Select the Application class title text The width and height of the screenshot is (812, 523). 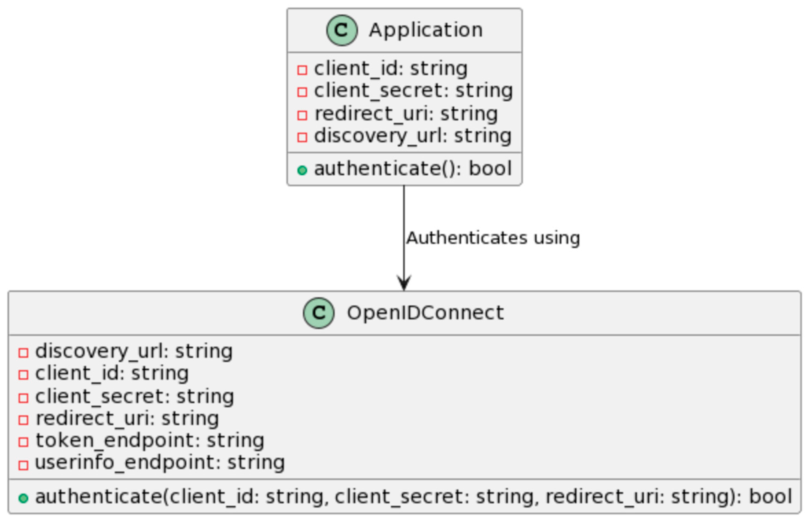coord(426,30)
